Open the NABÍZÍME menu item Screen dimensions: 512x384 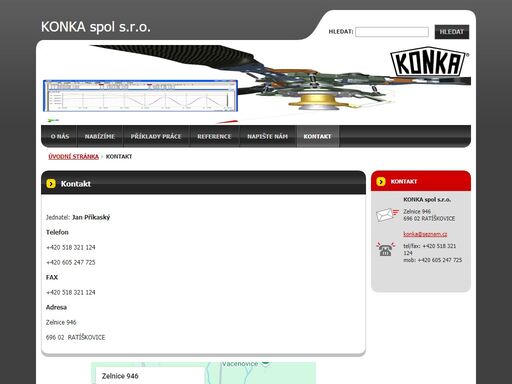click(x=100, y=136)
